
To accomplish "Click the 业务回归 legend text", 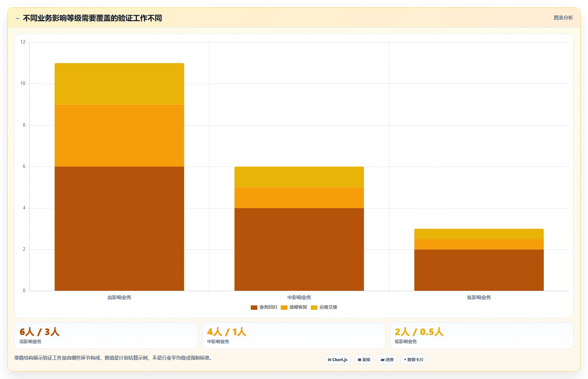I will point(268,307).
